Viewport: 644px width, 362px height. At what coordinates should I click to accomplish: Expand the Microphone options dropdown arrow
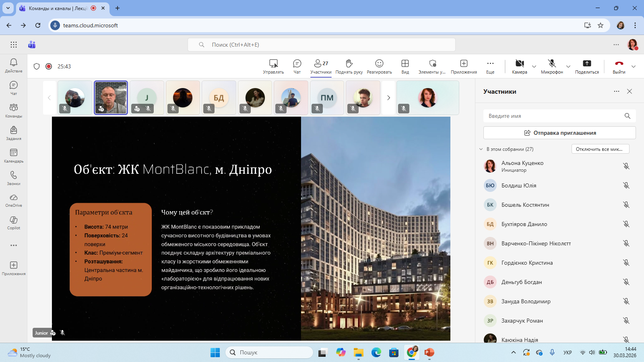(568, 67)
